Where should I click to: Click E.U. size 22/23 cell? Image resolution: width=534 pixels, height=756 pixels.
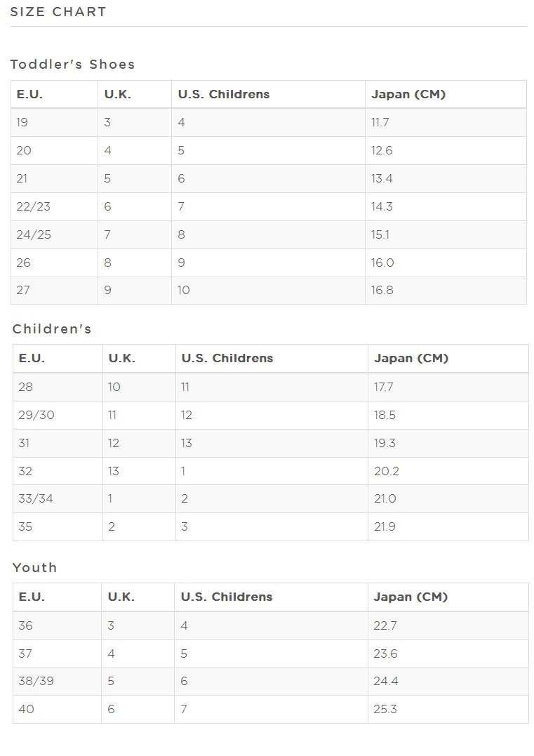[34, 207]
